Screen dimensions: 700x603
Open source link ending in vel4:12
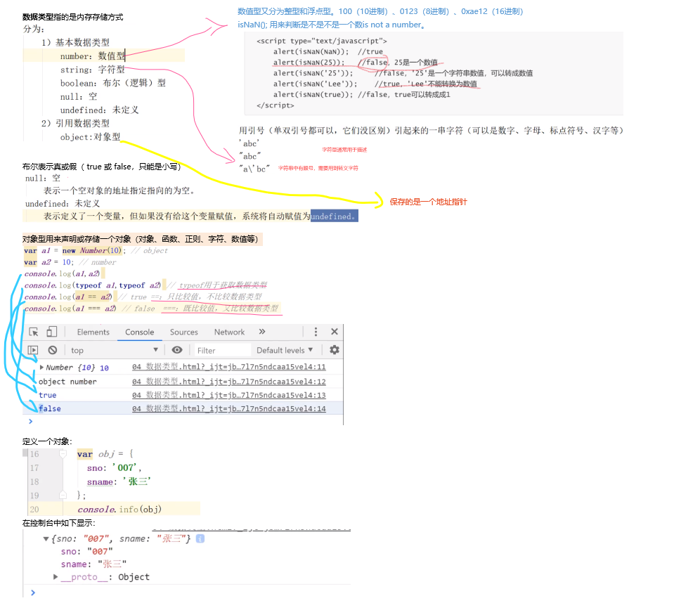coord(228,382)
